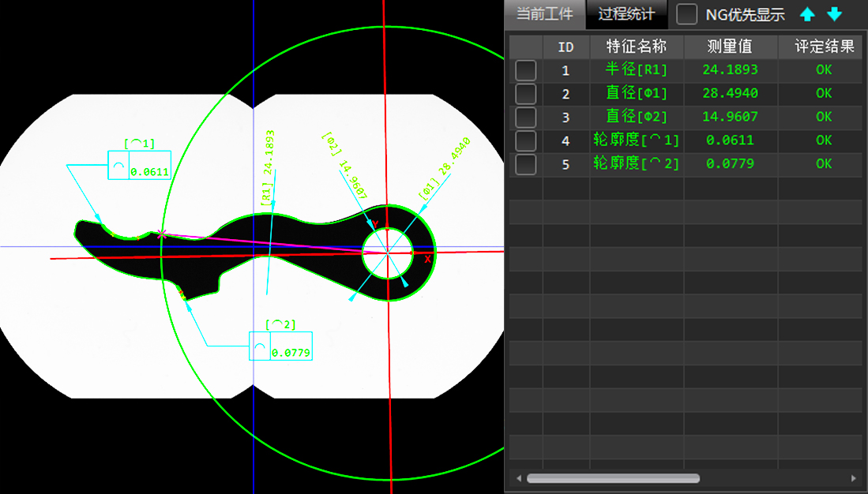Select the 28.4940 measured value cell
868x494 pixels.
(730, 94)
